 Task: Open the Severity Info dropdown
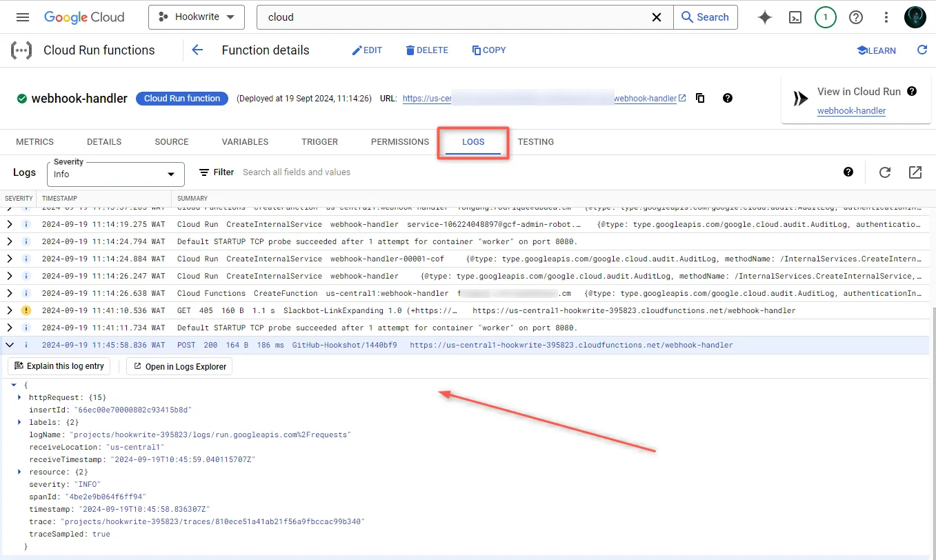[116, 174]
